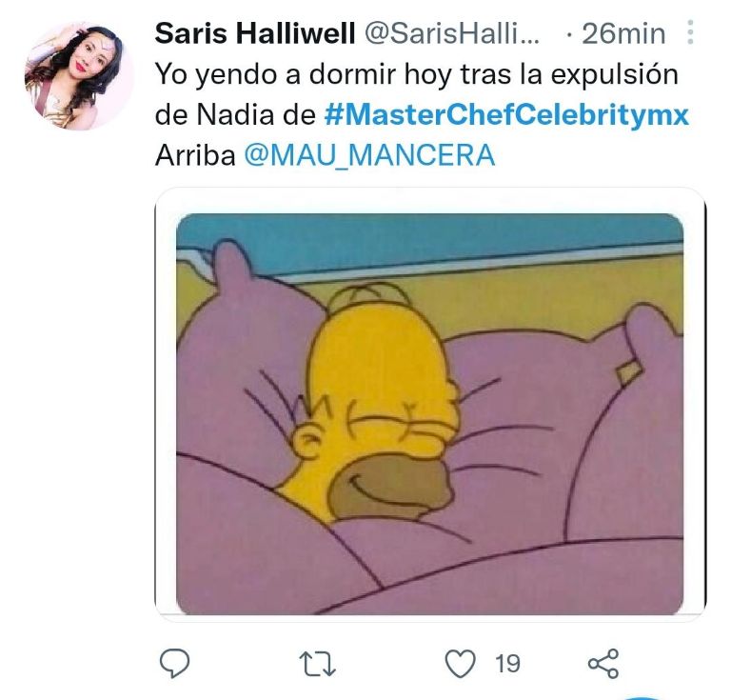This screenshot has width=731, height=700.
Task: Visit the @MAU_MANCERA mention
Action: point(370,155)
